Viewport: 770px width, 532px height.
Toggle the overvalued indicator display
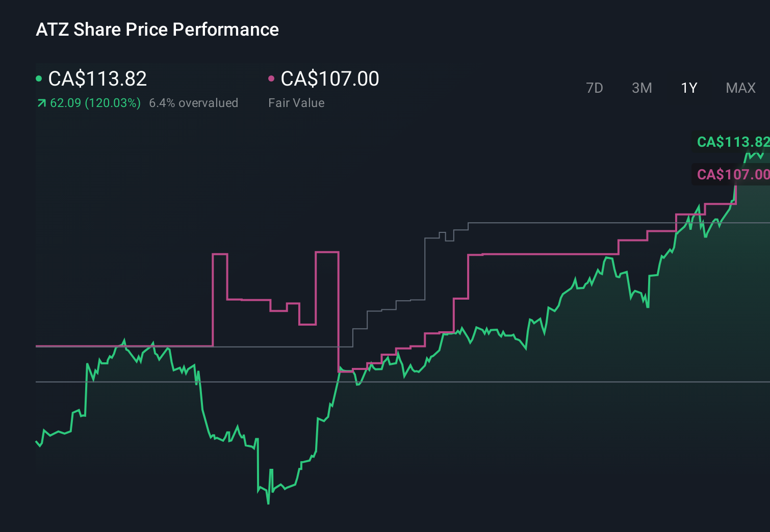194,102
